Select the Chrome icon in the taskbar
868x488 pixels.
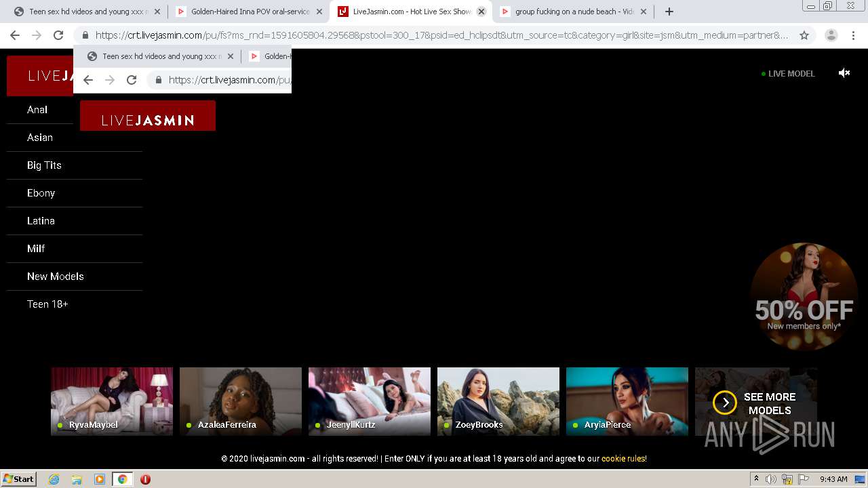(x=122, y=479)
